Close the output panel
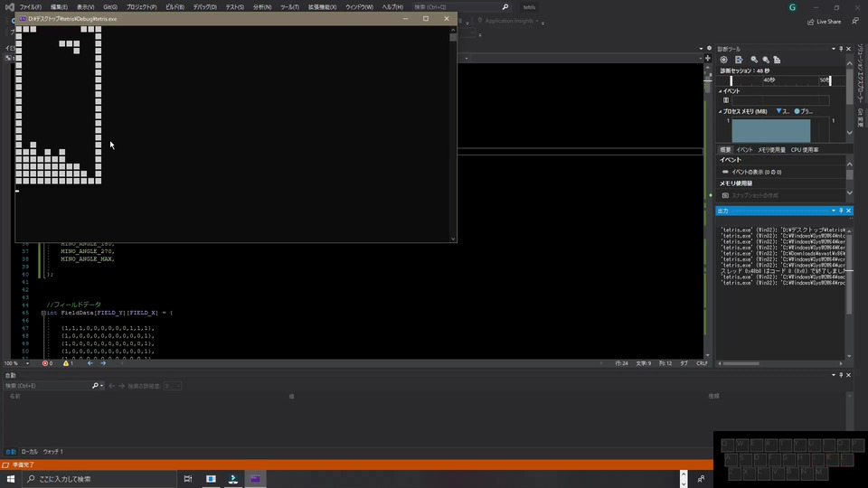The height and width of the screenshot is (488, 868). click(849, 211)
